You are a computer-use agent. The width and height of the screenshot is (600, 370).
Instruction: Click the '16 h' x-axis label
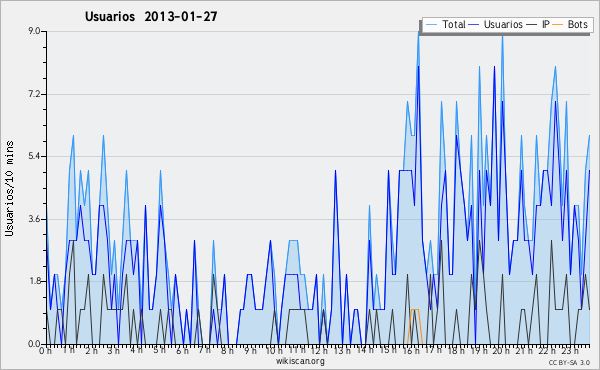click(411, 350)
